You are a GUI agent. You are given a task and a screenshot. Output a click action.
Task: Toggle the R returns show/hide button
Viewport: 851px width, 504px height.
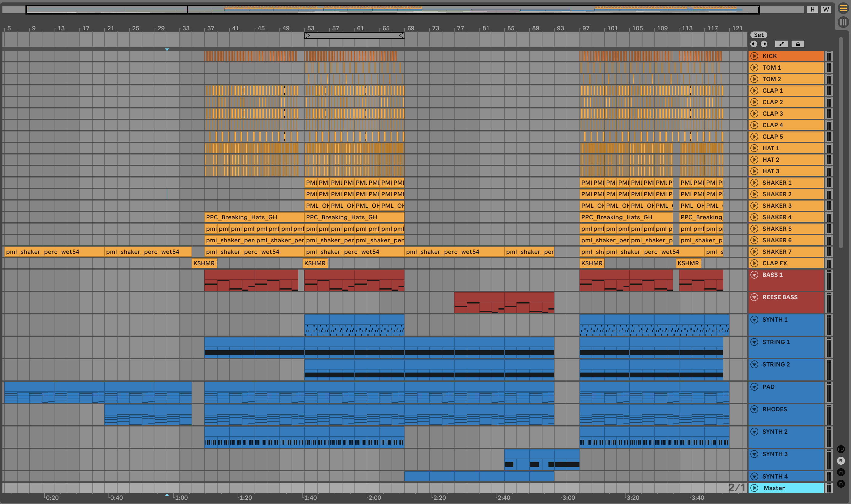click(841, 460)
